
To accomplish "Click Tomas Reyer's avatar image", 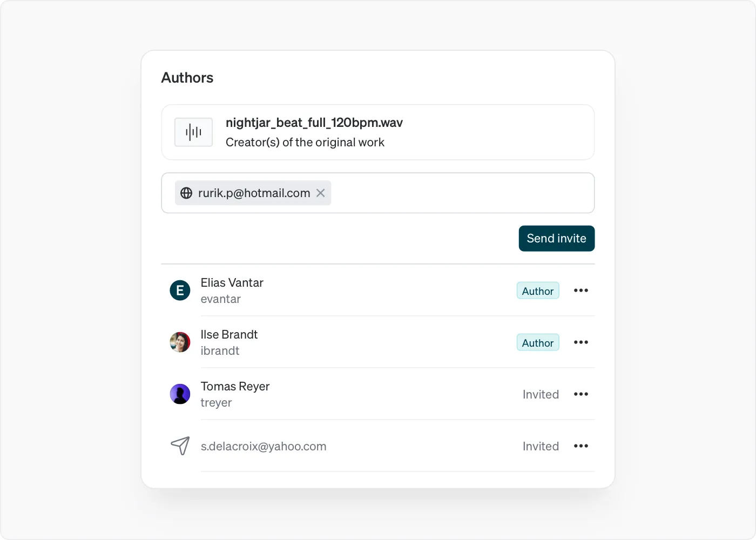I will [x=180, y=394].
